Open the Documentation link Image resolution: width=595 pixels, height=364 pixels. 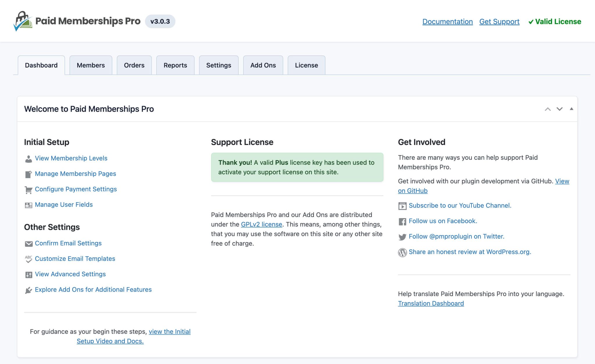tap(447, 21)
